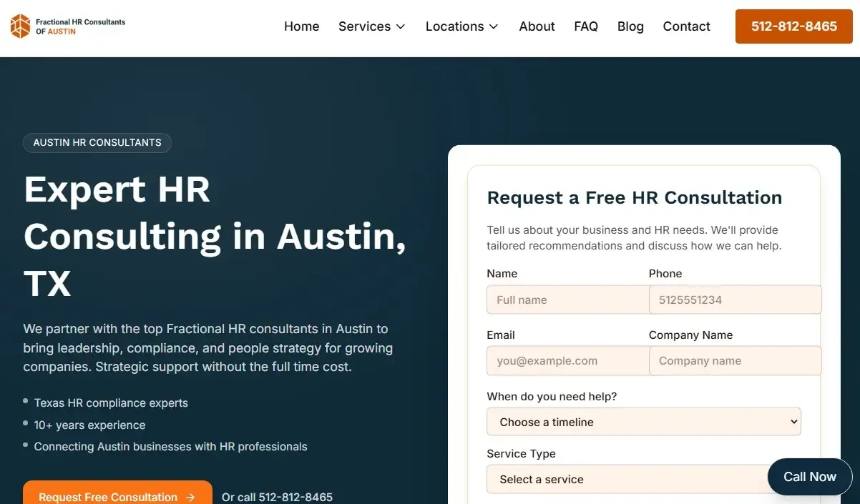Visit the Blog page

pos(630,26)
